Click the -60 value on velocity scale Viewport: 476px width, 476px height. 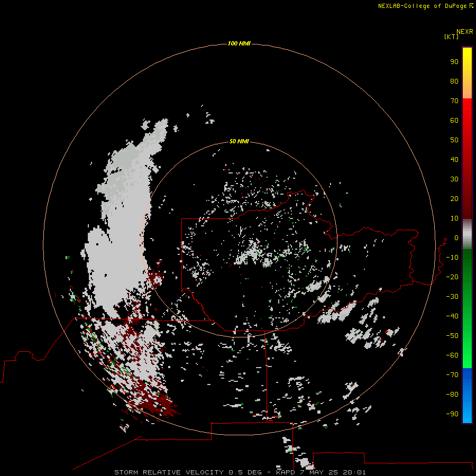pyautogui.click(x=452, y=355)
